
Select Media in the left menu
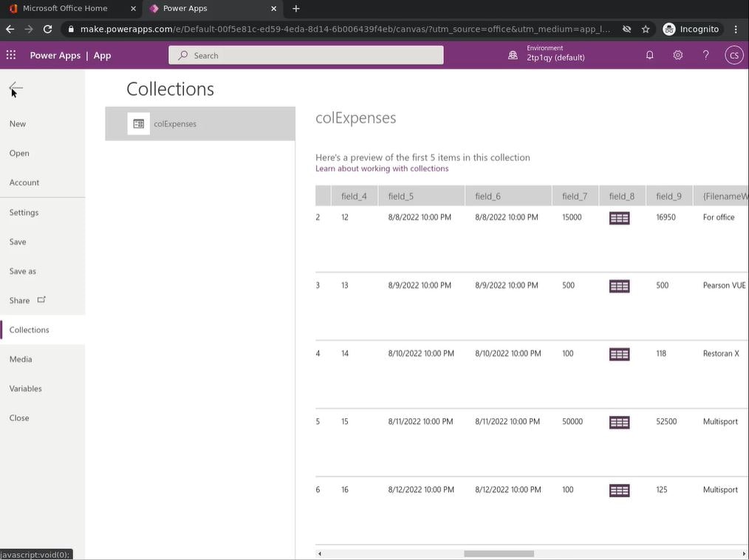[21, 359]
